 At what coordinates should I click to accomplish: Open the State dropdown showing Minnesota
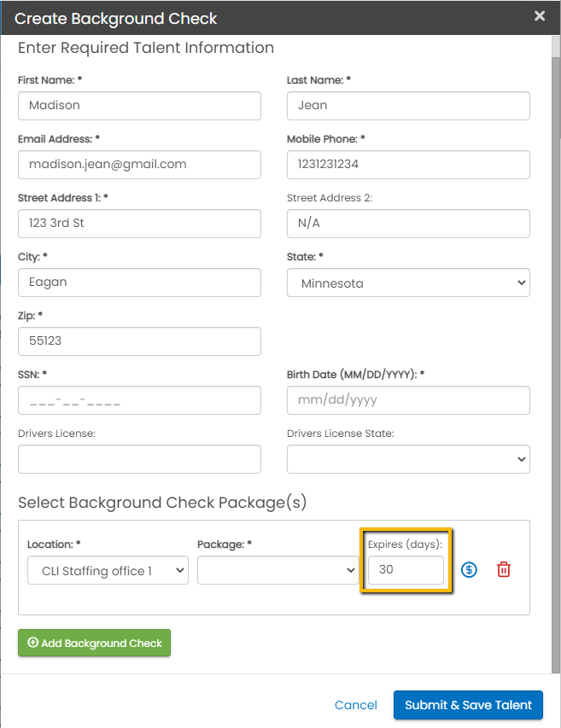click(408, 282)
